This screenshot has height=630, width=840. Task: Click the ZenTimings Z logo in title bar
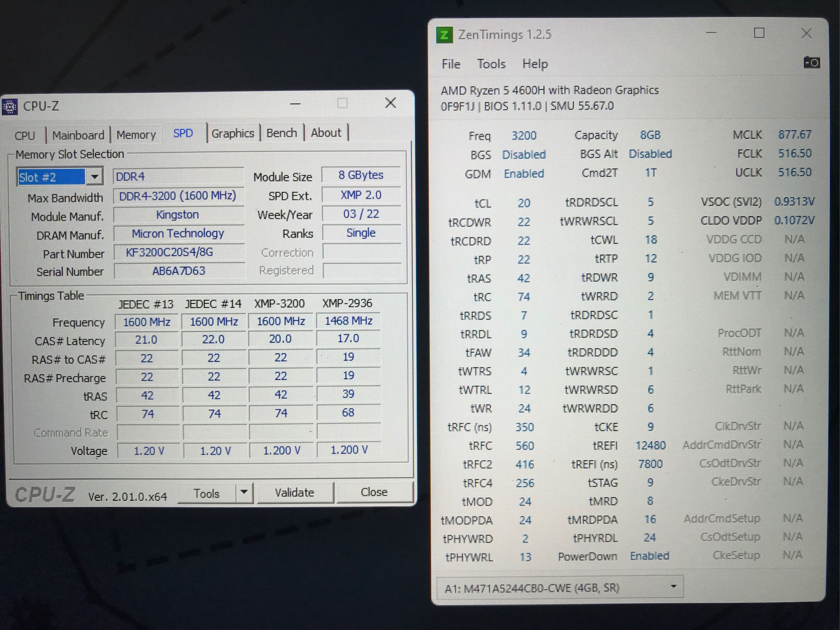point(445,34)
